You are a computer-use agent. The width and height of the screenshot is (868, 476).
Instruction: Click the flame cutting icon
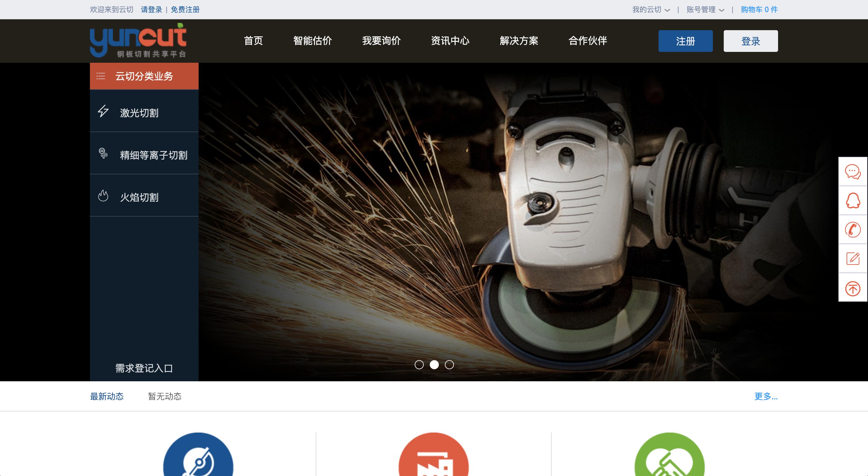coord(103,195)
